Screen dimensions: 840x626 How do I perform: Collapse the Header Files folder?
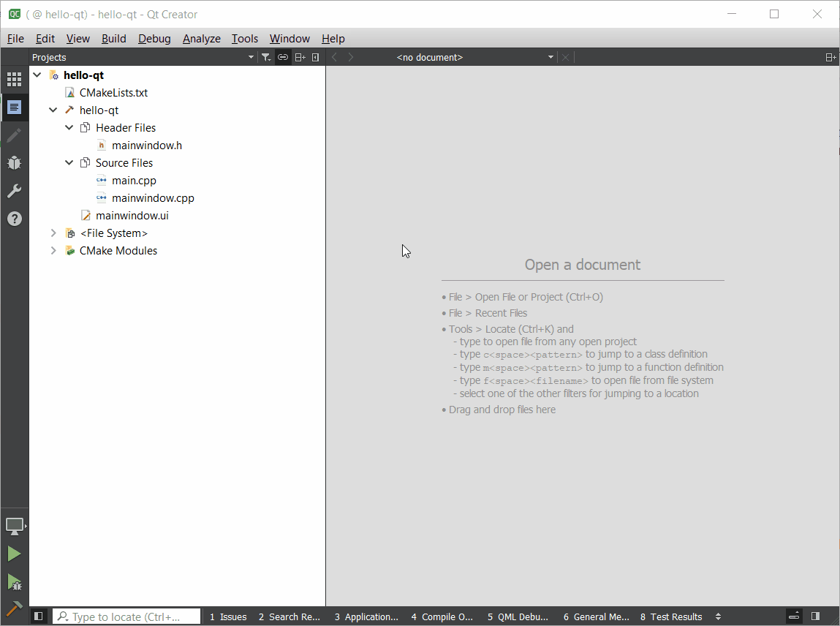[x=69, y=128]
